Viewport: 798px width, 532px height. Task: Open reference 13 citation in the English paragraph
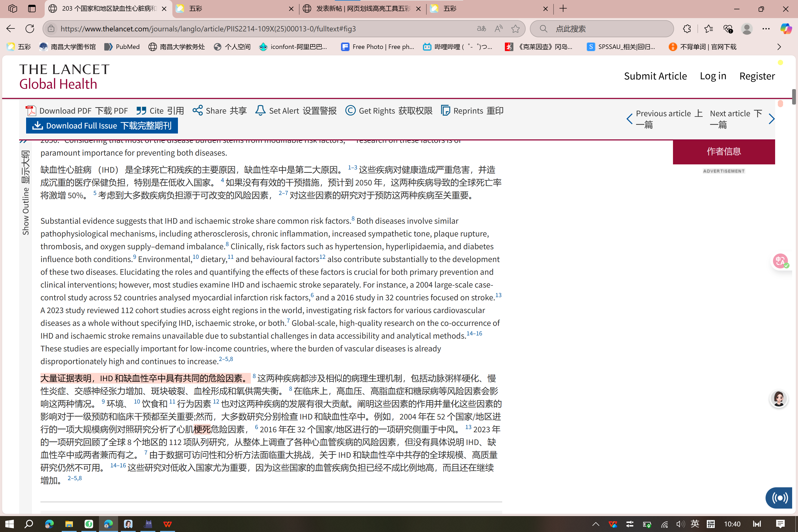coord(498,295)
